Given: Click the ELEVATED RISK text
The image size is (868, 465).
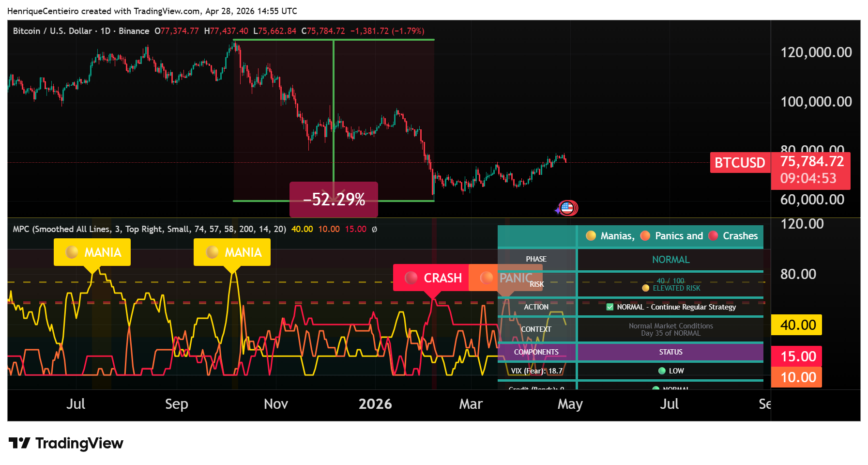Looking at the screenshot, I should pos(676,288).
